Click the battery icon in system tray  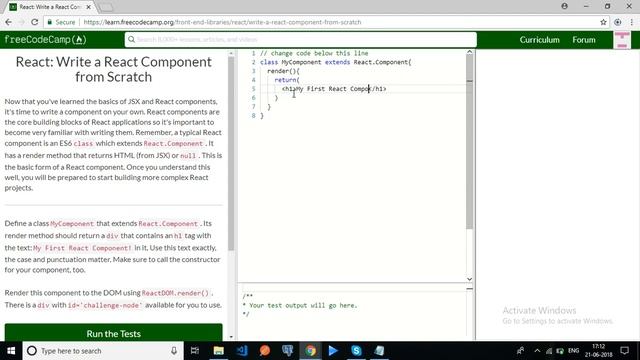560,351
